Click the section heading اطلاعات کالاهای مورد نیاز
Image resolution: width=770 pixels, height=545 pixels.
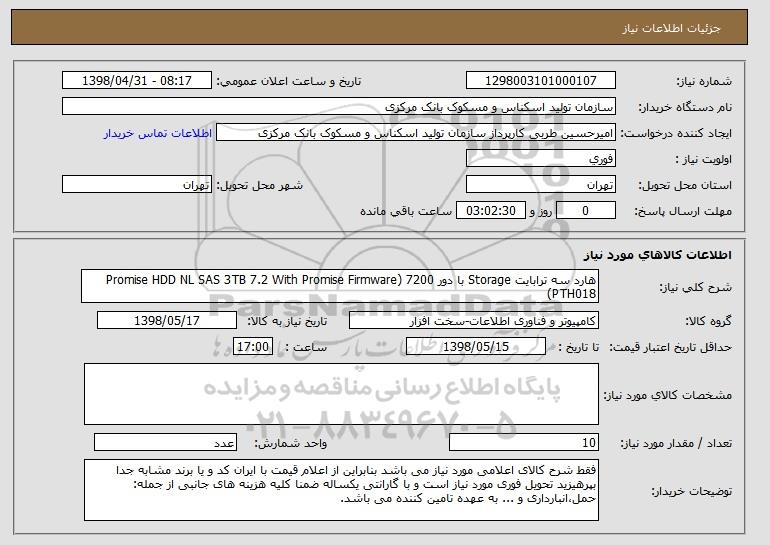[657, 255]
